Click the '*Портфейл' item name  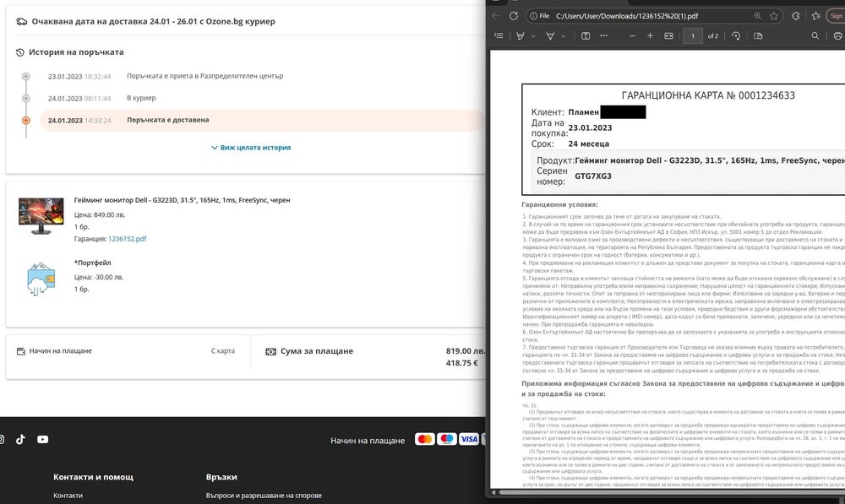93,263
